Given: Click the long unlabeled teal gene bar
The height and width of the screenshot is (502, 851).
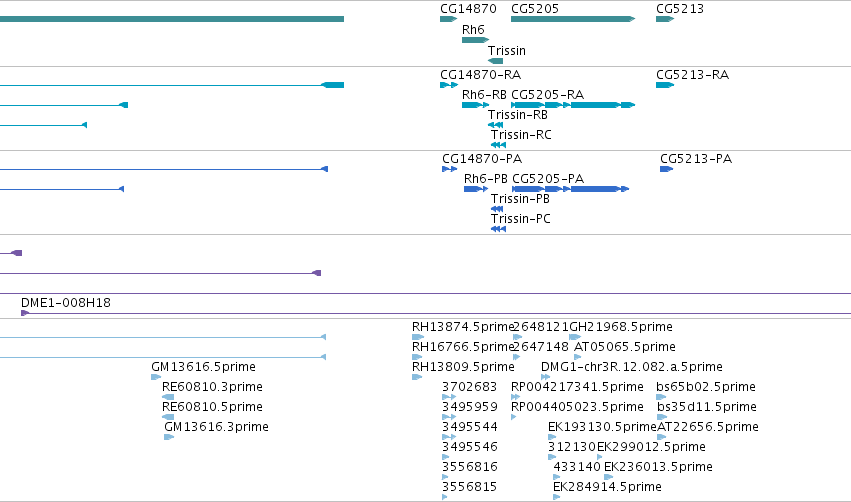Looking at the screenshot, I should (x=172, y=19).
